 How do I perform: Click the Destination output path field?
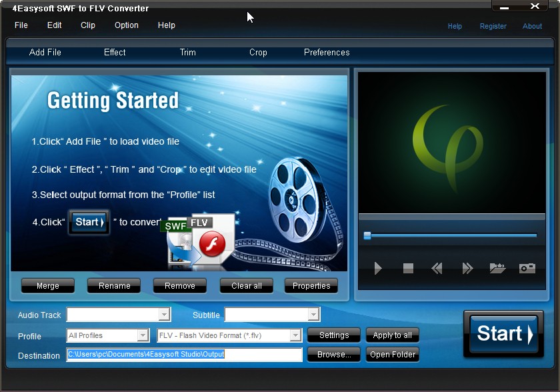(183, 355)
